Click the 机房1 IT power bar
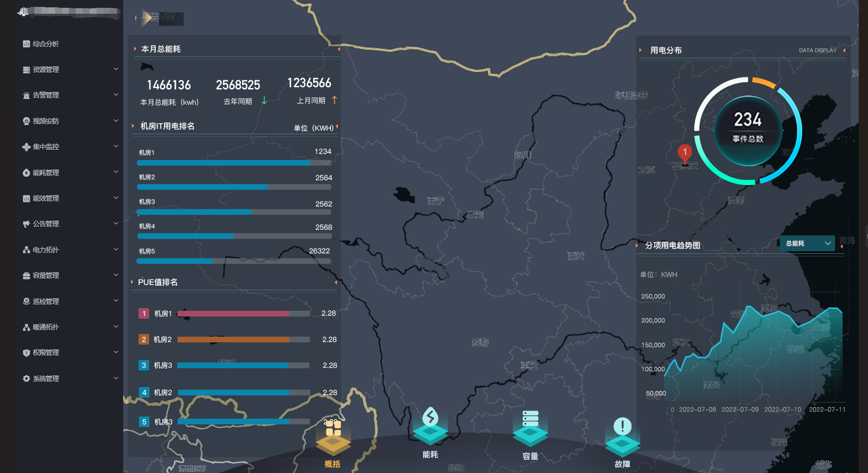This screenshot has height=473, width=868. (x=234, y=163)
